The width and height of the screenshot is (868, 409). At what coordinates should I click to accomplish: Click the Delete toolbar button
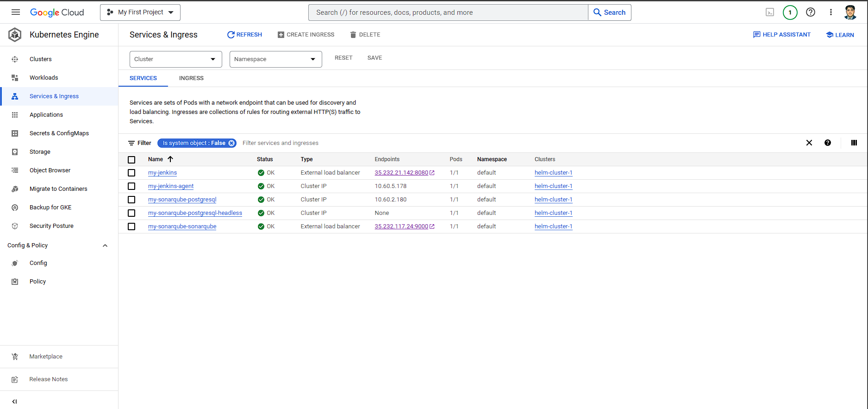(x=365, y=35)
